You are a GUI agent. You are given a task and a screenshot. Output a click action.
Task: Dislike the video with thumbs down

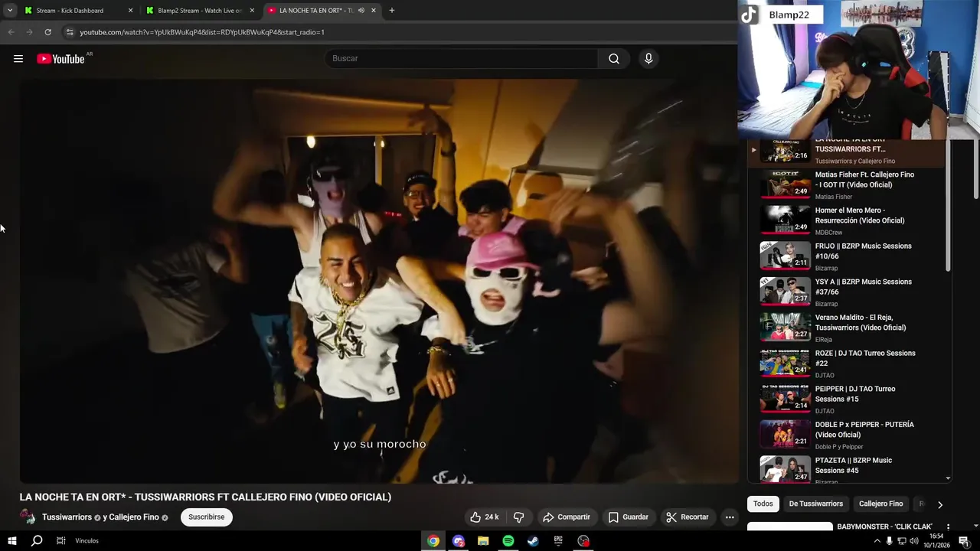click(x=518, y=517)
